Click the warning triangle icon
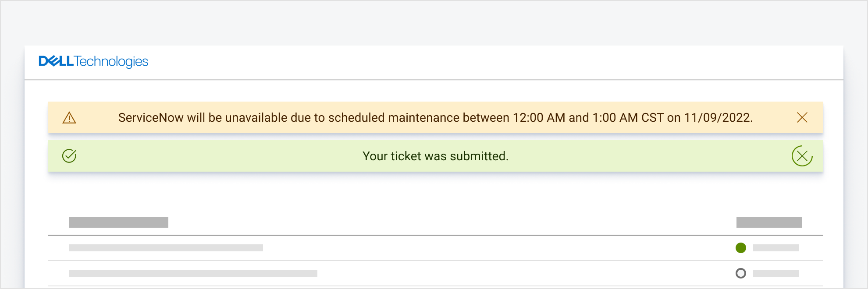The height and width of the screenshot is (289, 868). pos(69,118)
